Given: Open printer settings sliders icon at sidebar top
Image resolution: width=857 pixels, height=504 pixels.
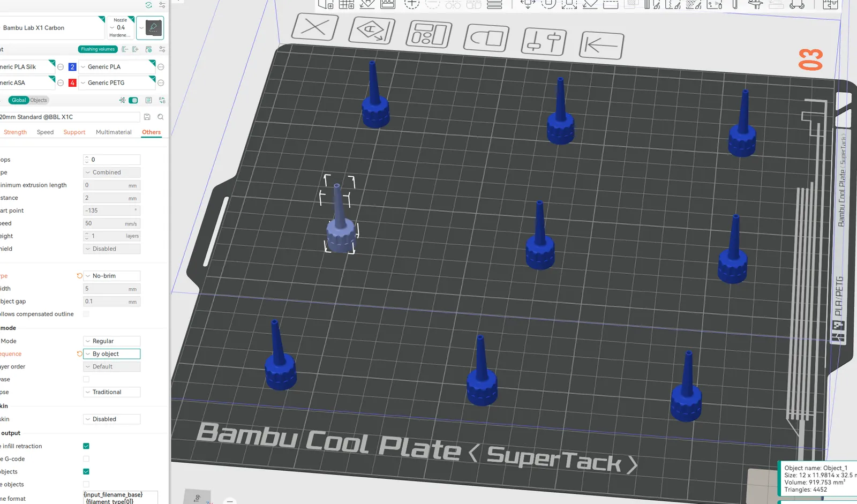Looking at the screenshot, I should [x=162, y=5].
